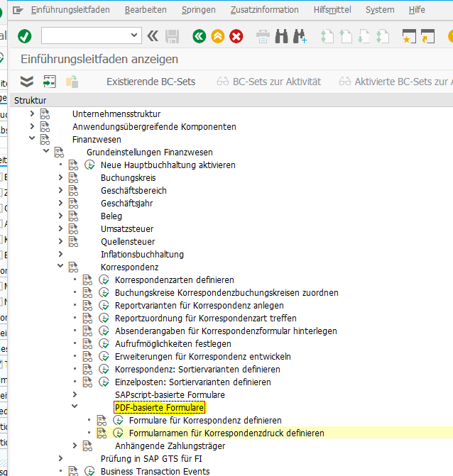Open the command field dropdown arrow
Screen dimensions: 453x476
134,35
